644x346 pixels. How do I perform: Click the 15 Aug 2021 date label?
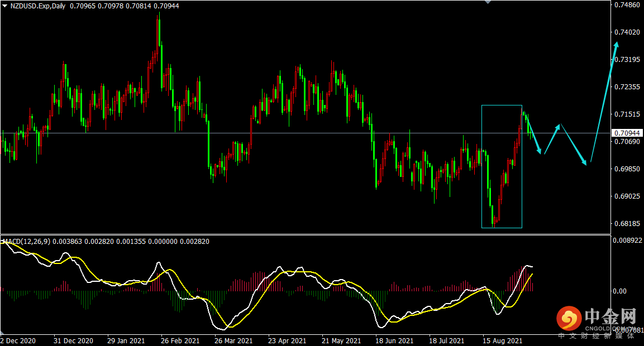pos(503,340)
